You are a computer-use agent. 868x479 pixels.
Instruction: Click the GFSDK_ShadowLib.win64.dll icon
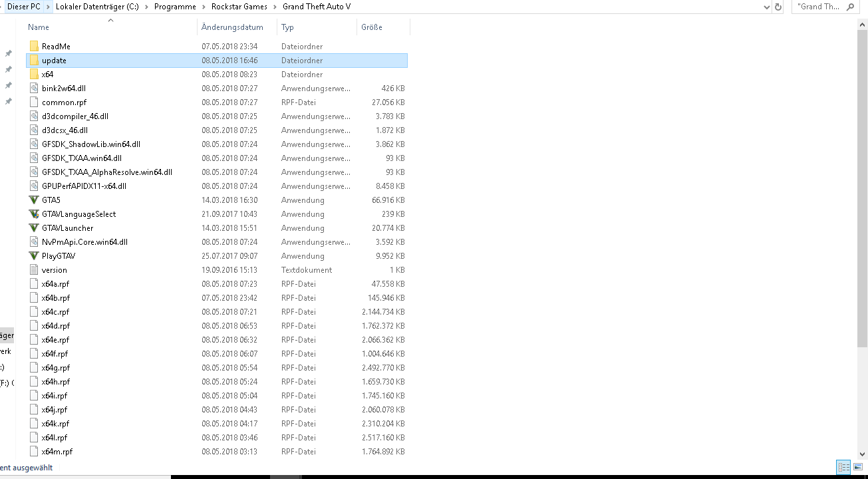[x=35, y=144]
